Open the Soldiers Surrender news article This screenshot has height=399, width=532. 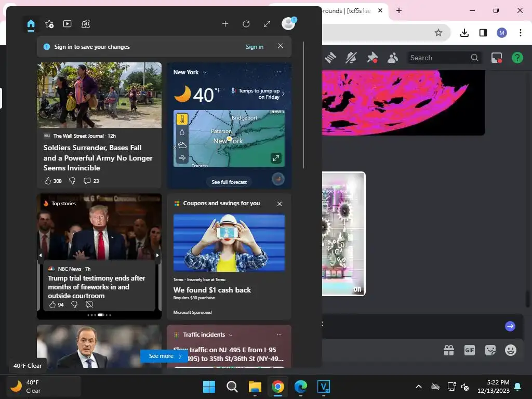[x=98, y=158]
